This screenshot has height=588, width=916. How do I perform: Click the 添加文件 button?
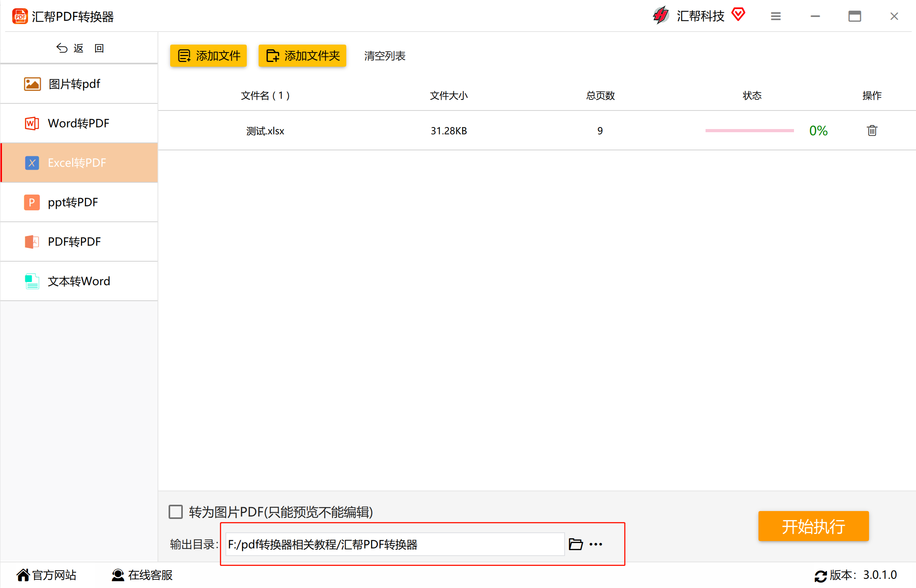208,56
